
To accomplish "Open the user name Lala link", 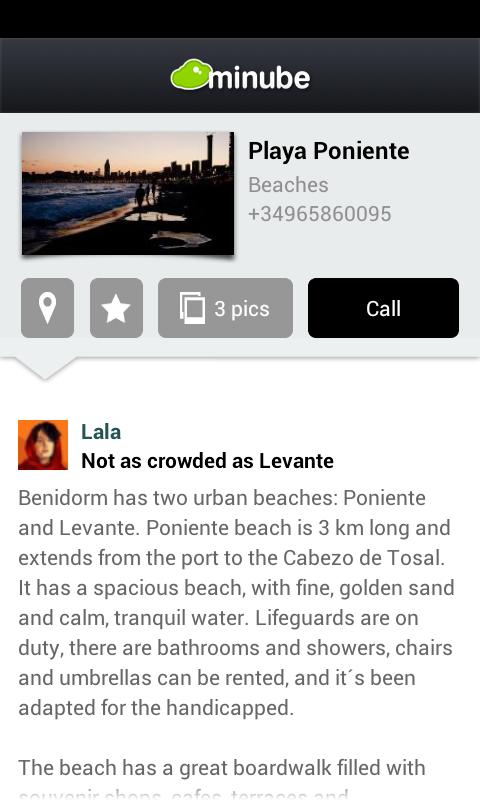I will tap(101, 432).
